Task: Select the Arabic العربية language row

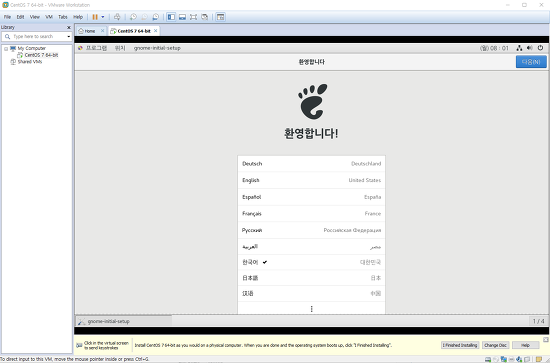Action: tap(311, 247)
